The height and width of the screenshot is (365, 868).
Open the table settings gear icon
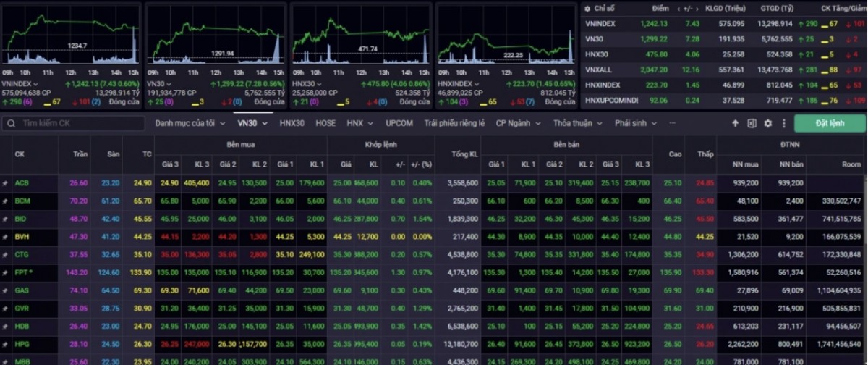tap(767, 124)
